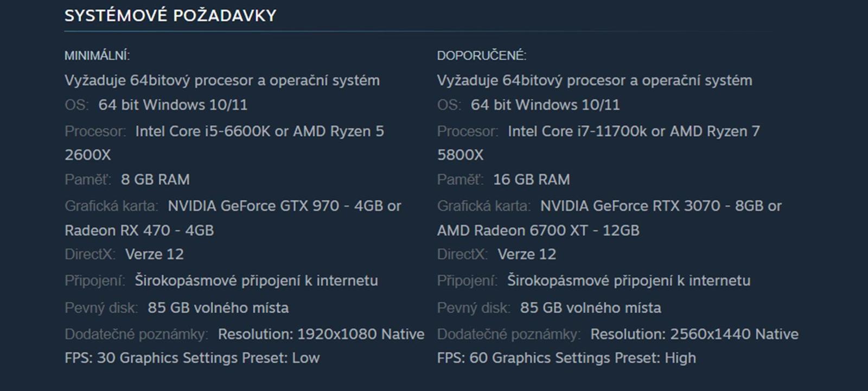This screenshot has height=391, width=868.
Task: Click the AMD Radeon 6700 XT text
Action: pos(512,230)
